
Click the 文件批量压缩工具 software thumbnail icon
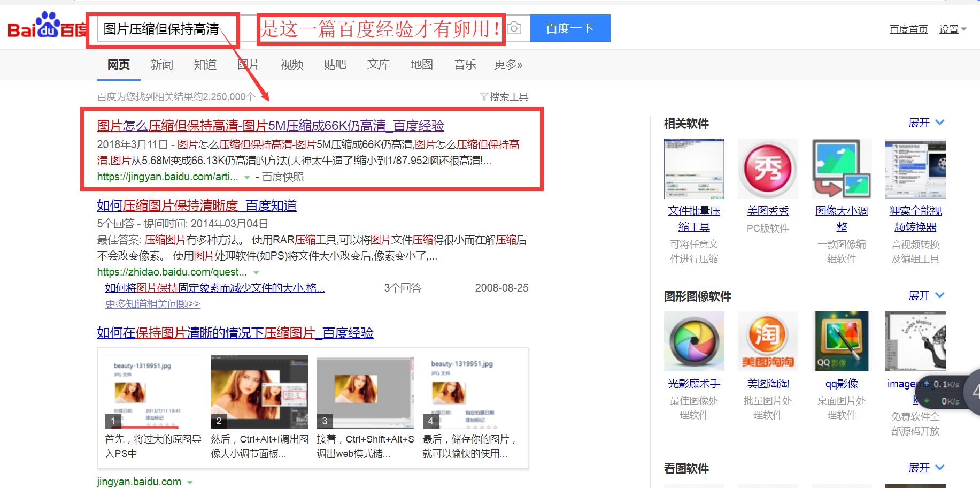pos(693,169)
